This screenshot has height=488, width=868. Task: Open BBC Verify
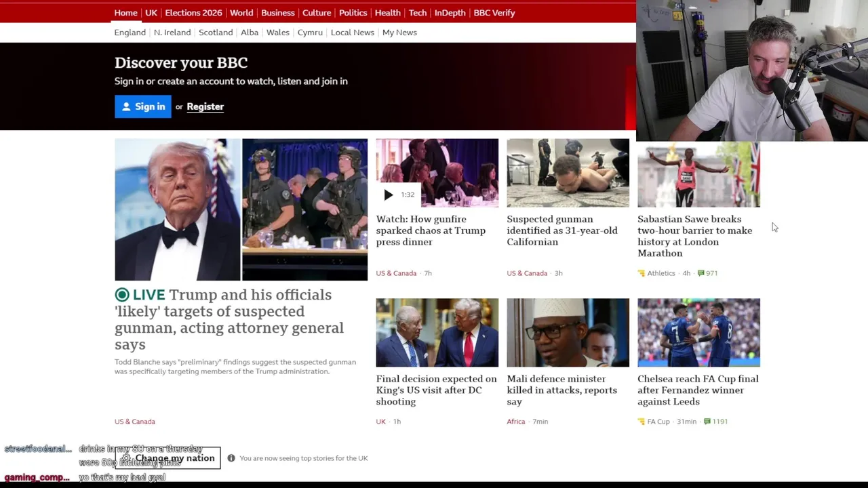click(x=494, y=13)
